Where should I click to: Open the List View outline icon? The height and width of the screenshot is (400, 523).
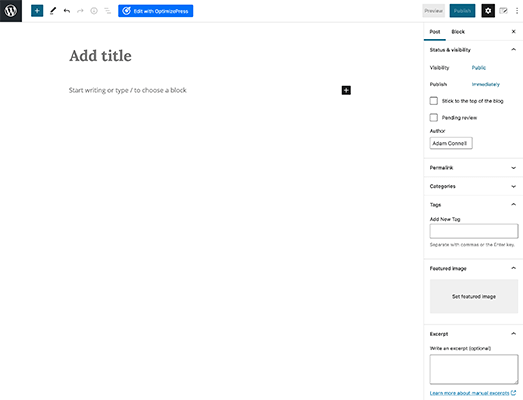pyautogui.click(x=107, y=11)
